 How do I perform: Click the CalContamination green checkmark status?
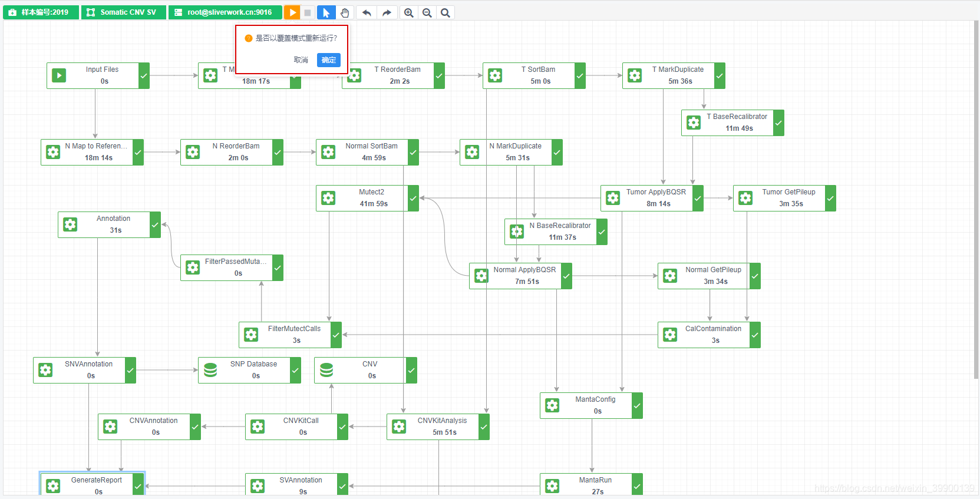coord(755,335)
